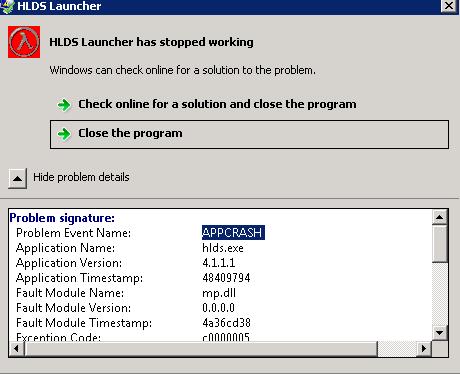Click the fault module timestamp 4a36cd38

[x=226, y=323]
